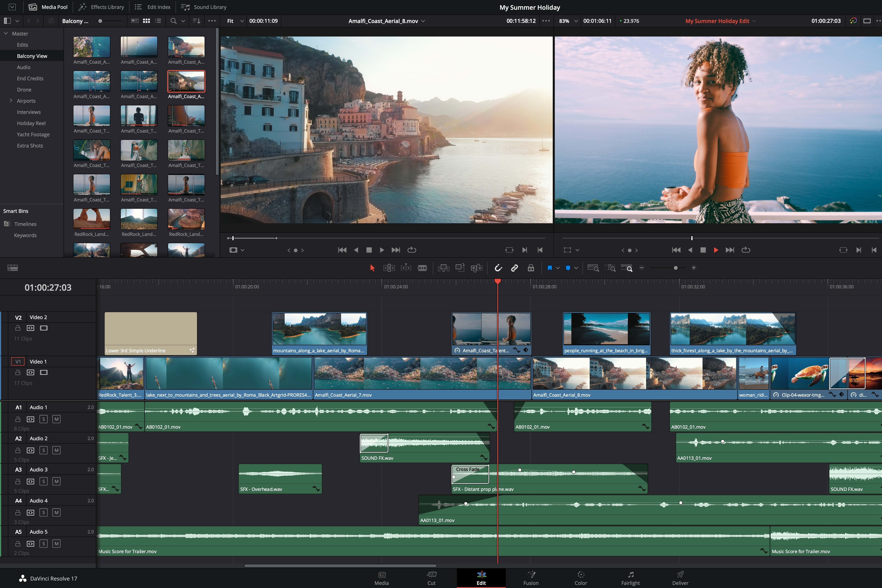
Task: Expand the Airports bin
Action: click(x=11, y=100)
